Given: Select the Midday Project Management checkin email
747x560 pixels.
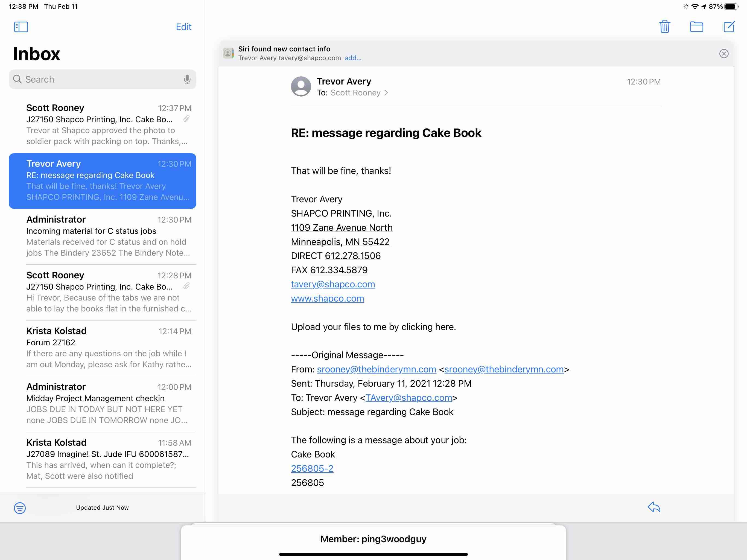Looking at the screenshot, I should coord(103,403).
